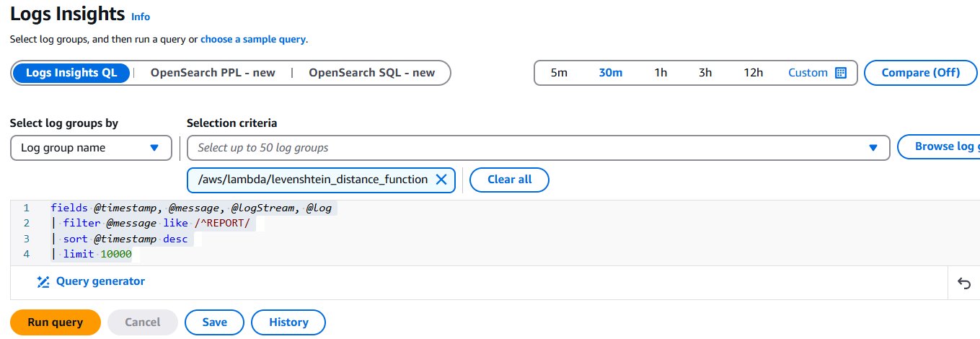
Task: Set time range to 5m
Action: 559,73
